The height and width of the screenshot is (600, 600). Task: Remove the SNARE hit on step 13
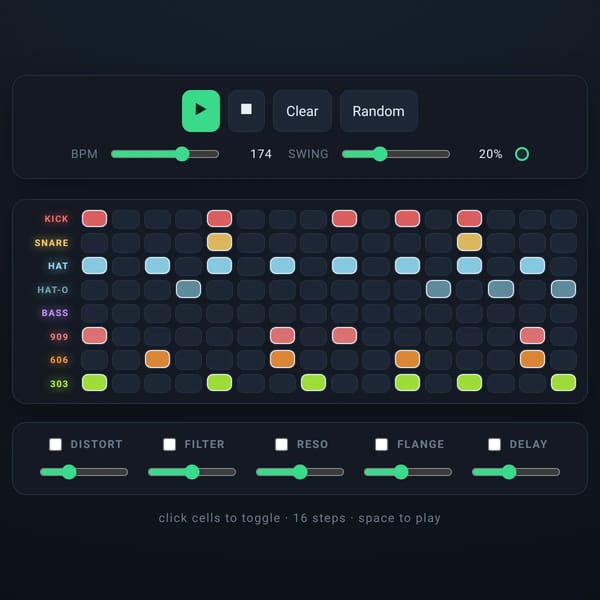pyautogui.click(x=470, y=242)
